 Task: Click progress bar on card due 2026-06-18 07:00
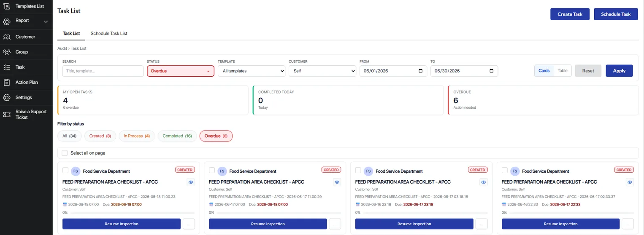click(278, 213)
